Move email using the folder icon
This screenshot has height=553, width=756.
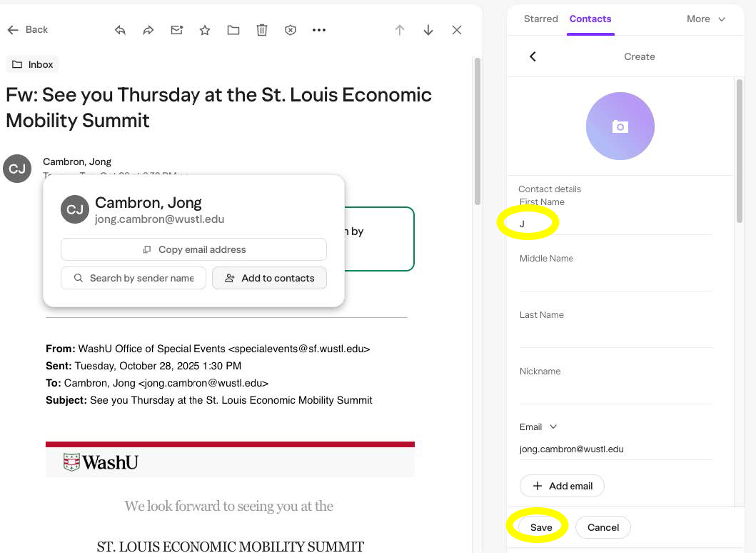[233, 30]
